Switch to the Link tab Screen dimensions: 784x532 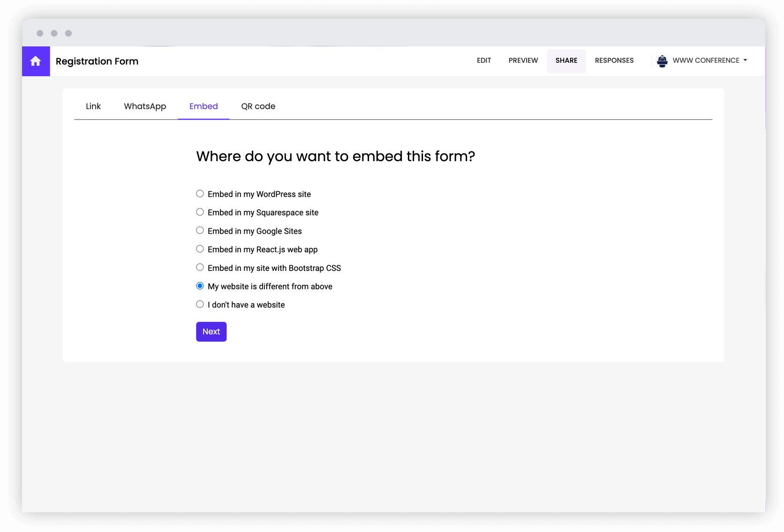(93, 106)
